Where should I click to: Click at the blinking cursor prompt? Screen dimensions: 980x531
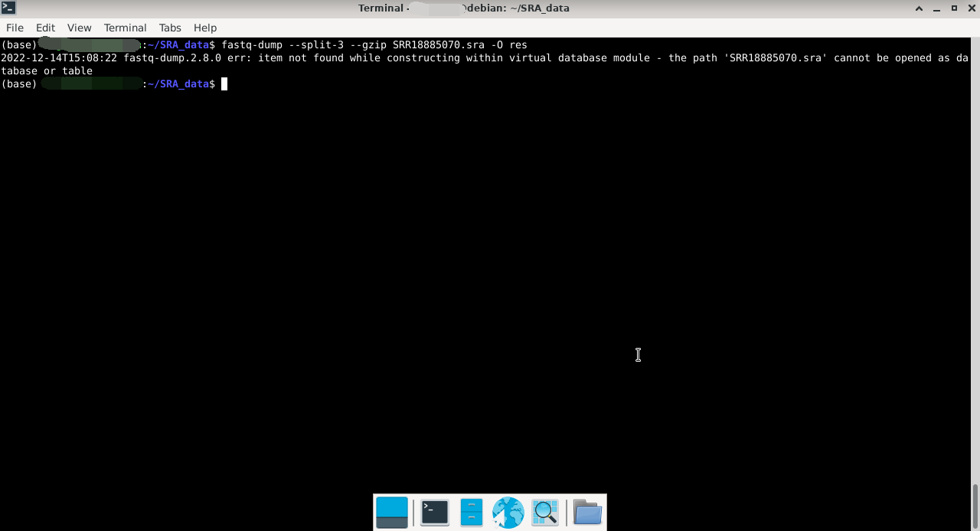coord(224,84)
